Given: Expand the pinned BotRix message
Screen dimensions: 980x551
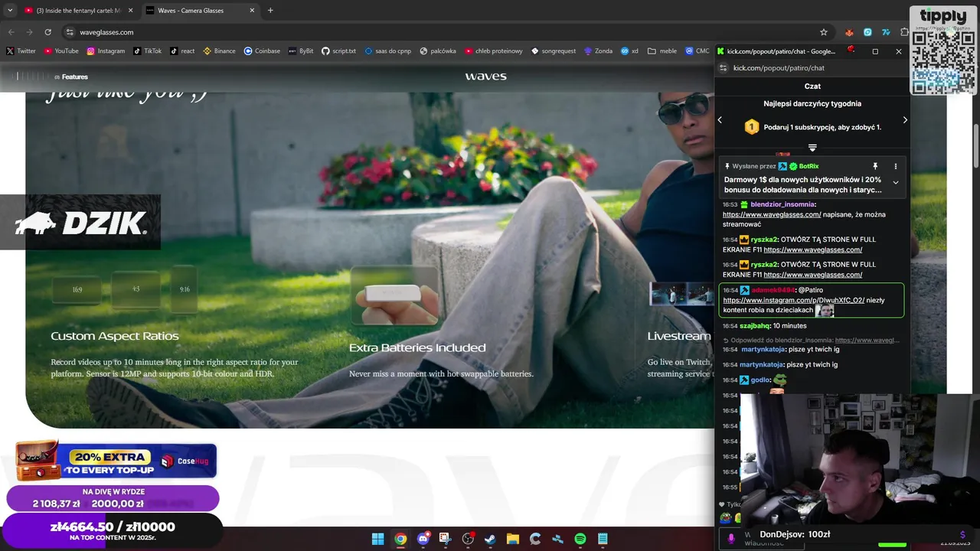Looking at the screenshot, I should [x=895, y=182].
